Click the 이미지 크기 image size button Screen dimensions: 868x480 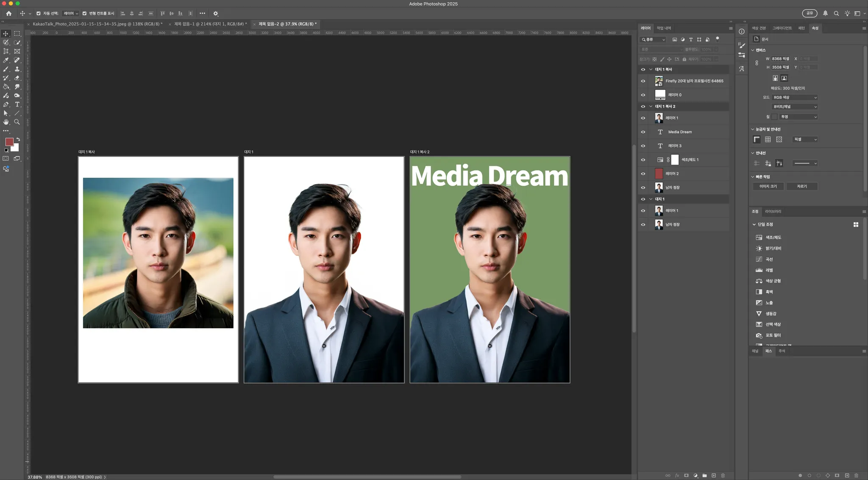coord(768,187)
